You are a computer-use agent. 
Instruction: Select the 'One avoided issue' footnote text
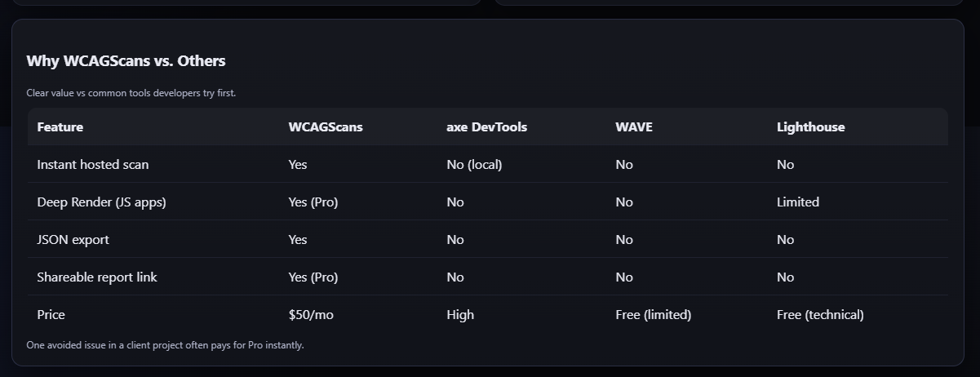tap(165, 345)
